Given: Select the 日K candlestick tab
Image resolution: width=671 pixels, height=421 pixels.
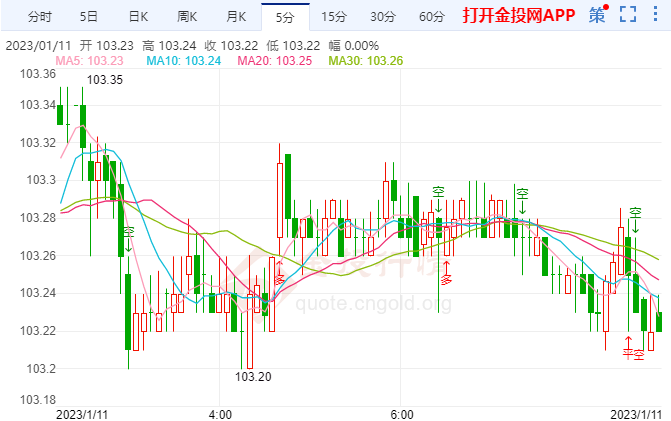Looking at the screenshot, I should tap(138, 17).
